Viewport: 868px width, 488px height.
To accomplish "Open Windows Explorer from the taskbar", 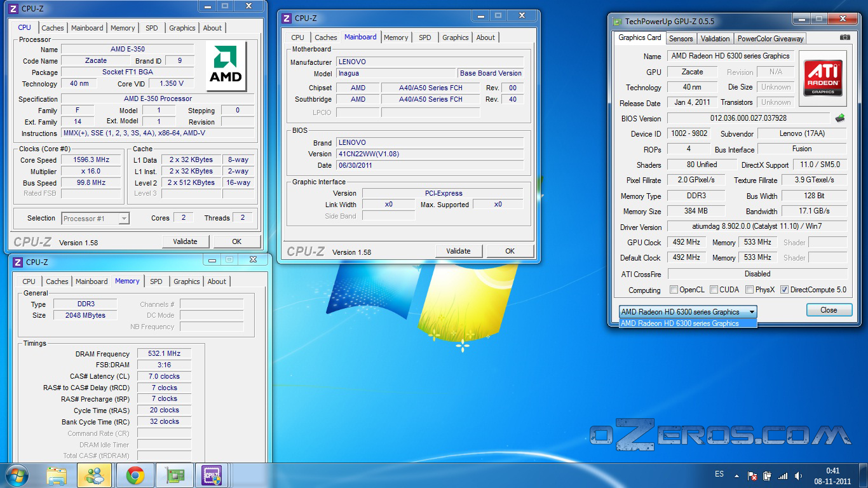I will tap(56, 475).
